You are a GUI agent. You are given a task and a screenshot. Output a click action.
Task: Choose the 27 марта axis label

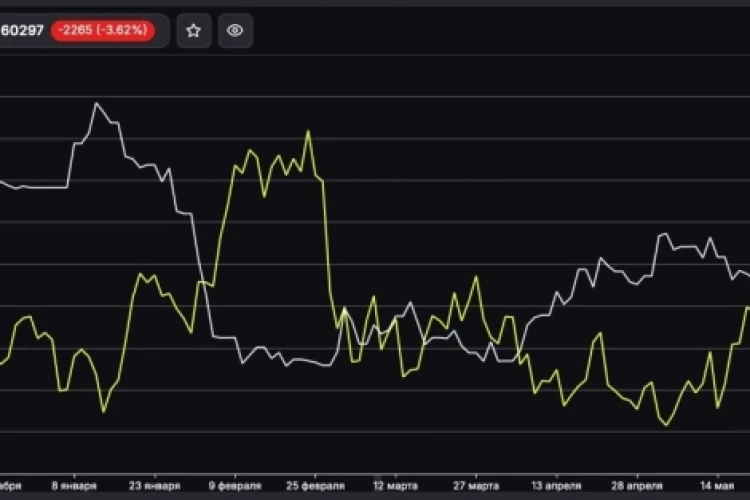[x=476, y=486]
